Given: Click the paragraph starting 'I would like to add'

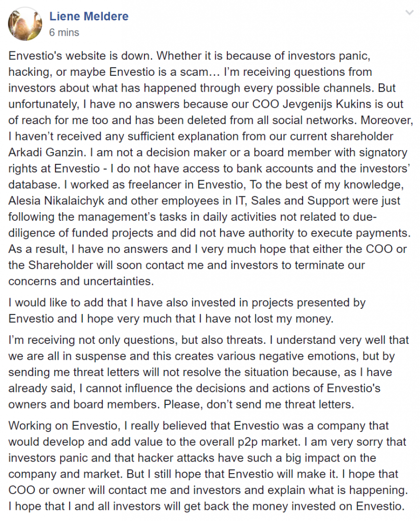Looking at the screenshot, I should click(187, 311).
